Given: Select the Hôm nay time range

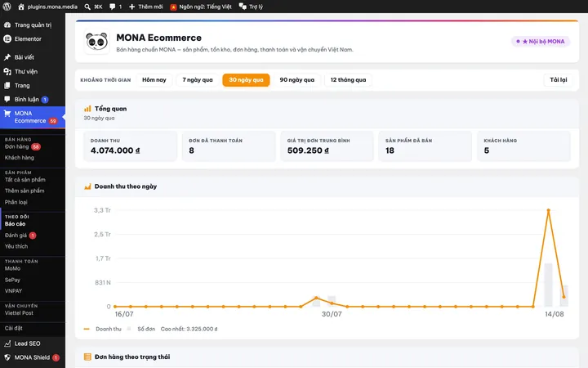Looking at the screenshot, I should tap(154, 79).
